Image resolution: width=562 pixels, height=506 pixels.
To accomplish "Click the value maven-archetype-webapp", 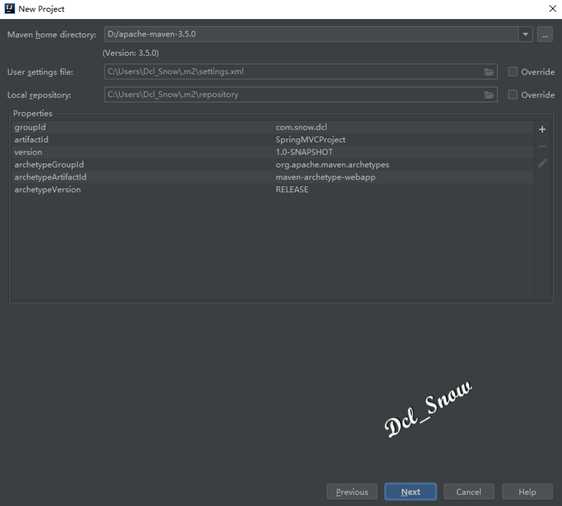I will click(325, 177).
